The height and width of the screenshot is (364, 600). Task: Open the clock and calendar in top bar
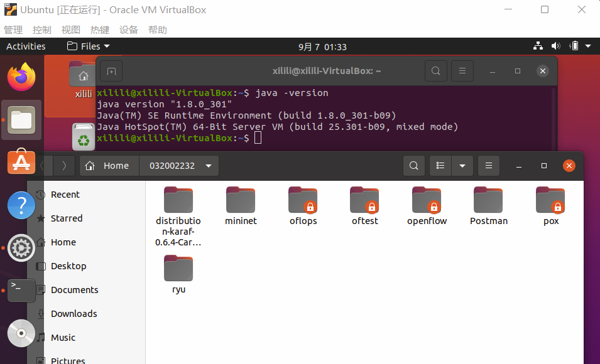pos(322,47)
